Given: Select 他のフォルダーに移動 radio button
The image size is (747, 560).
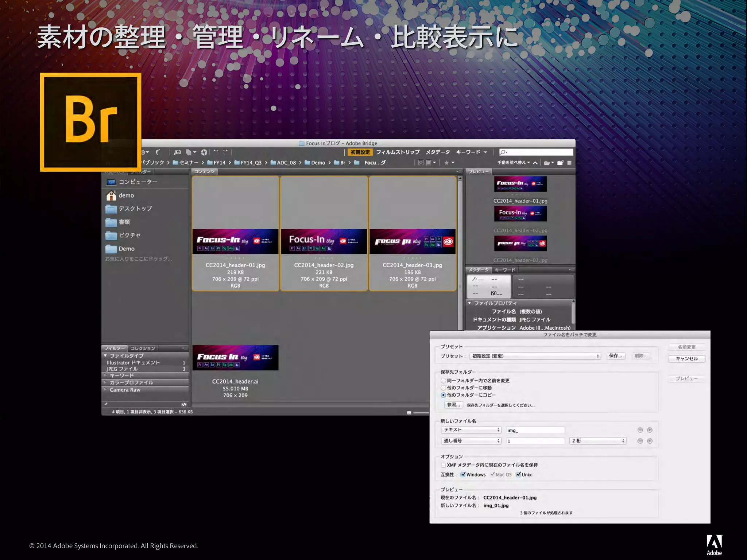Looking at the screenshot, I should pyautogui.click(x=443, y=388).
